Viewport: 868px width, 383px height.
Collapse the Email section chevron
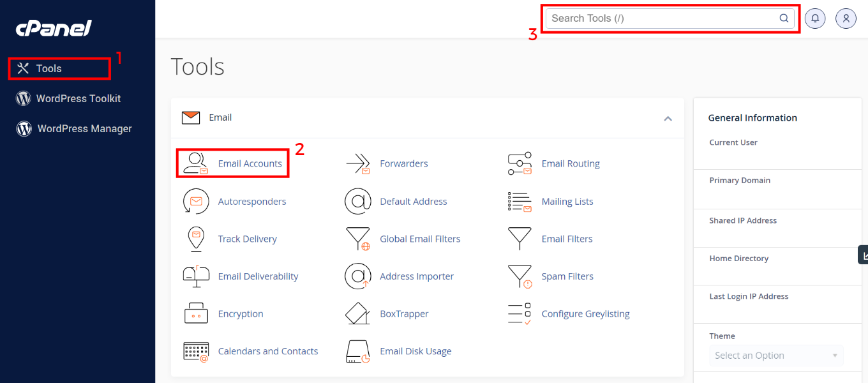point(668,118)
